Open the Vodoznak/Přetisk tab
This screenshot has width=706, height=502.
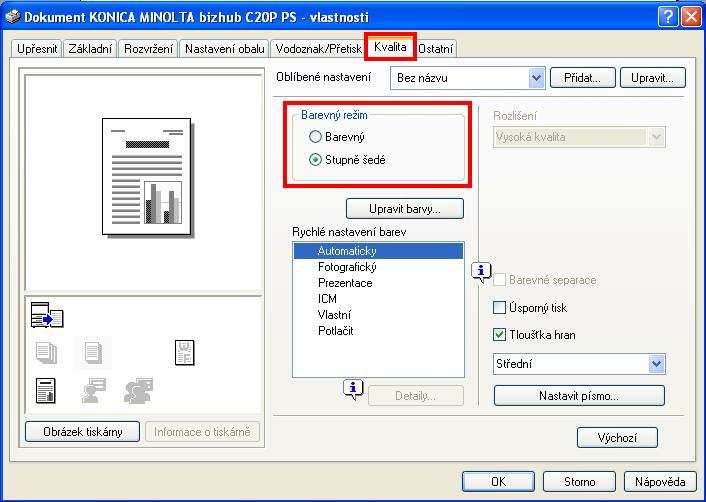318,49
